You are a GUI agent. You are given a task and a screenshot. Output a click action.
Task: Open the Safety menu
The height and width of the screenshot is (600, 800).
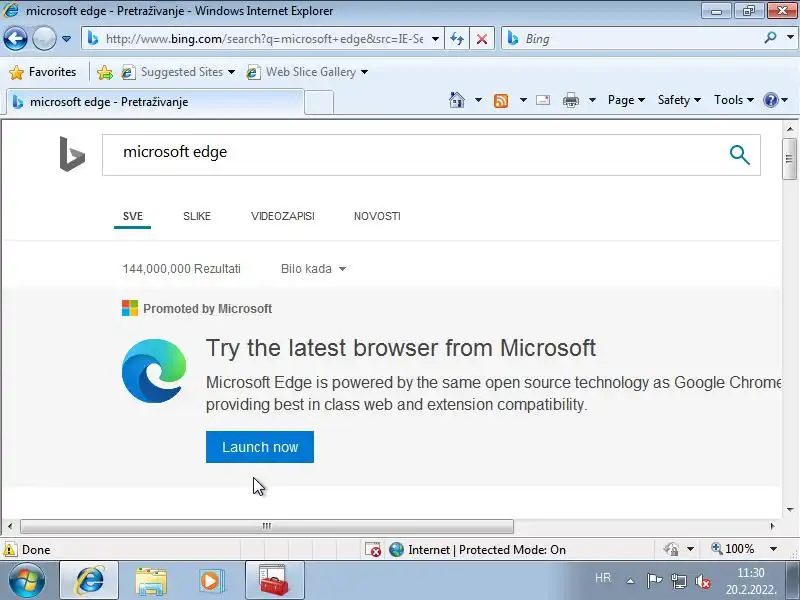pyautogui.click(x=679, y=100)
